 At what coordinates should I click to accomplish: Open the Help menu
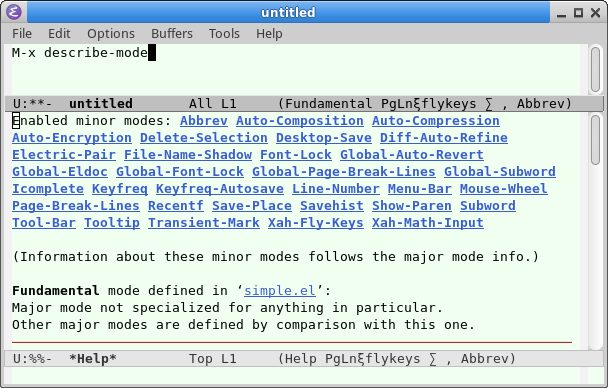[269, 34]
